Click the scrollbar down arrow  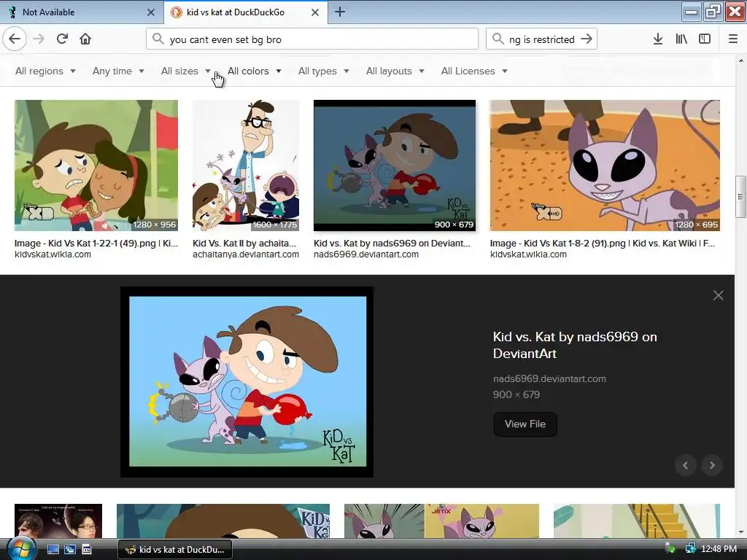click(x=740, y=532)
